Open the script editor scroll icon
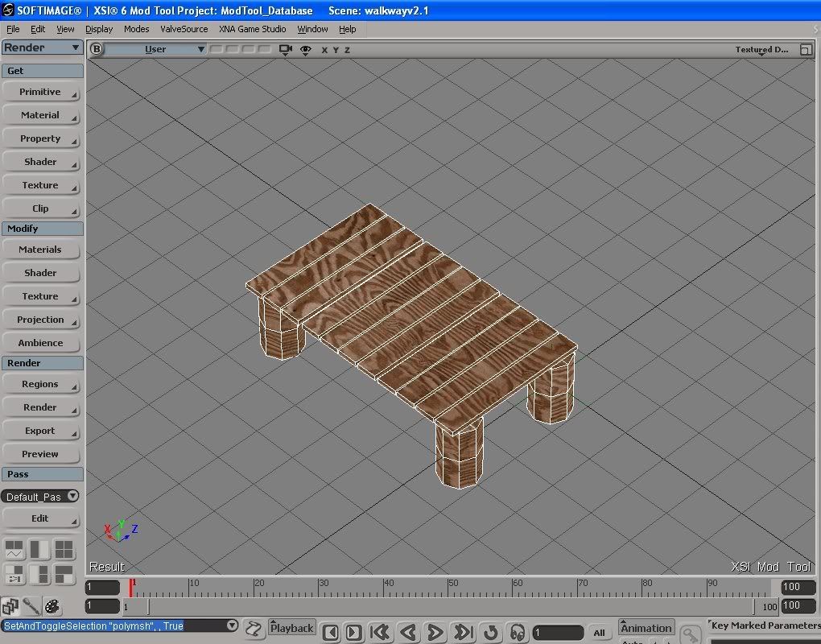Image resolution: width=821 pixels, height=644 pixels. (x=254, y=628)
